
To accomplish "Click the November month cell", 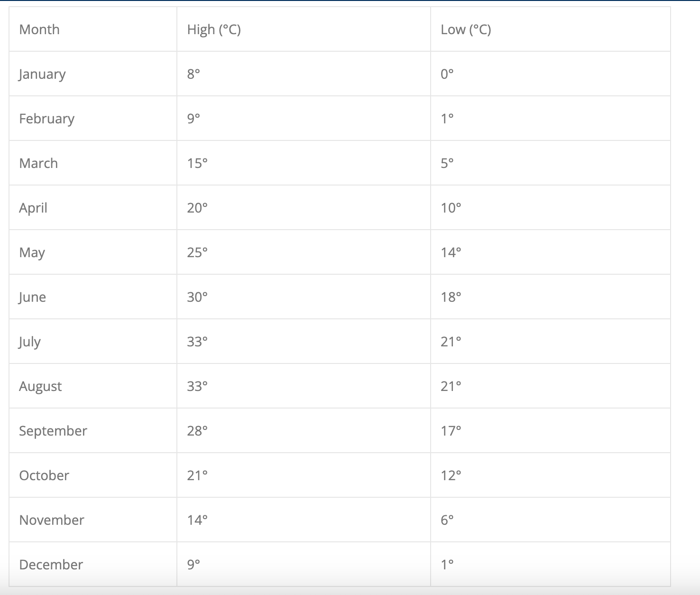I will (52, 520).
